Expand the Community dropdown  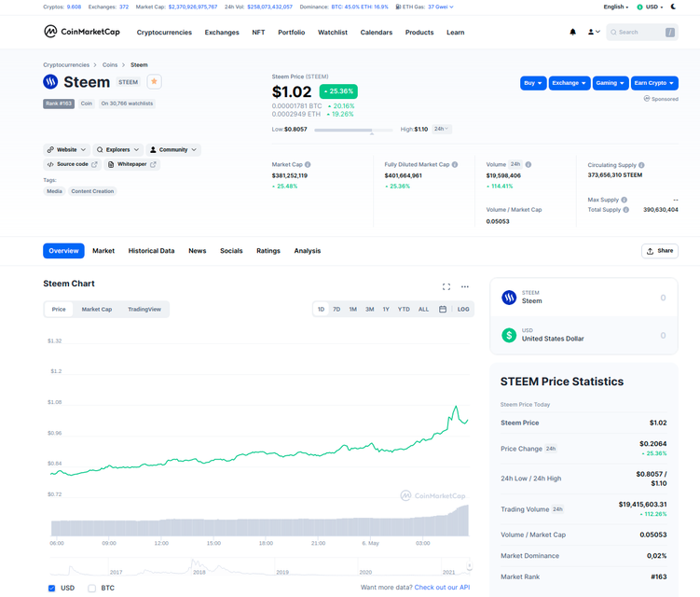[173, 149]
